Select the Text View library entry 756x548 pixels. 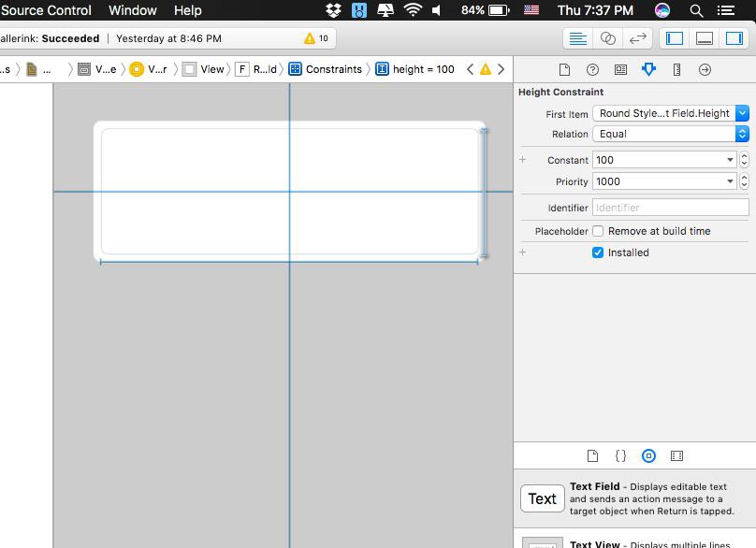[x=634, y=539]
